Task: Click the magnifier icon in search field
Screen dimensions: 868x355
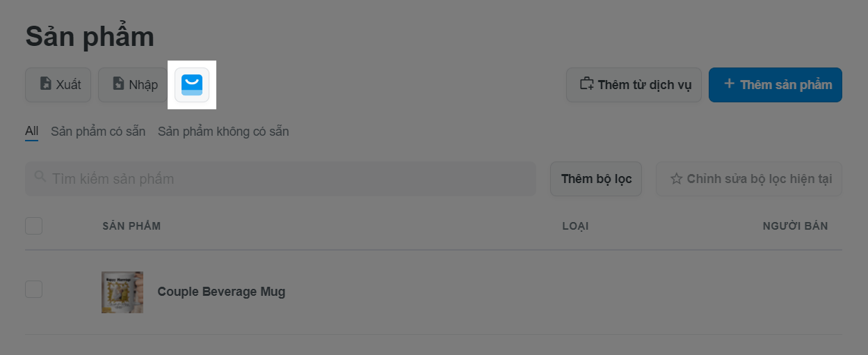Action: tap(40, 176)
